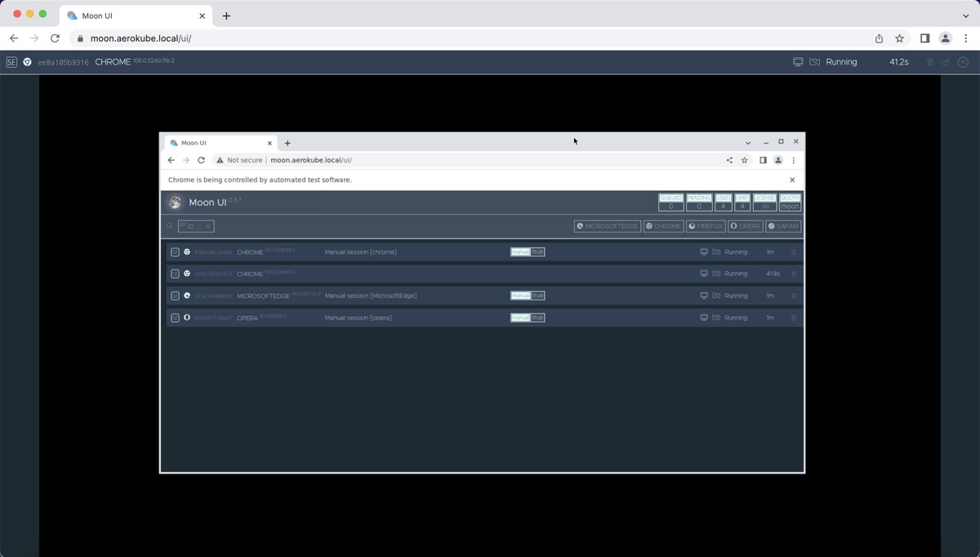Open the screen icon in the Manual session [chrome] row
This screenshot has width=980, height=557.
704,252
